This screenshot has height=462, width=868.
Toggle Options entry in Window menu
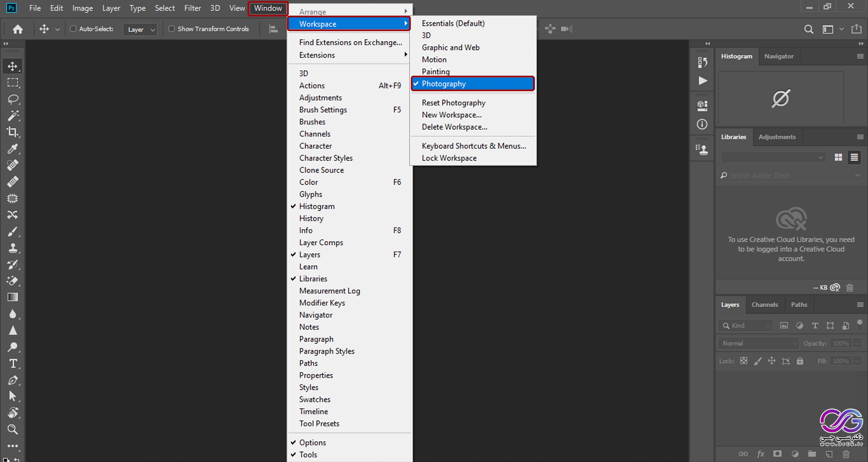[349, 442]
